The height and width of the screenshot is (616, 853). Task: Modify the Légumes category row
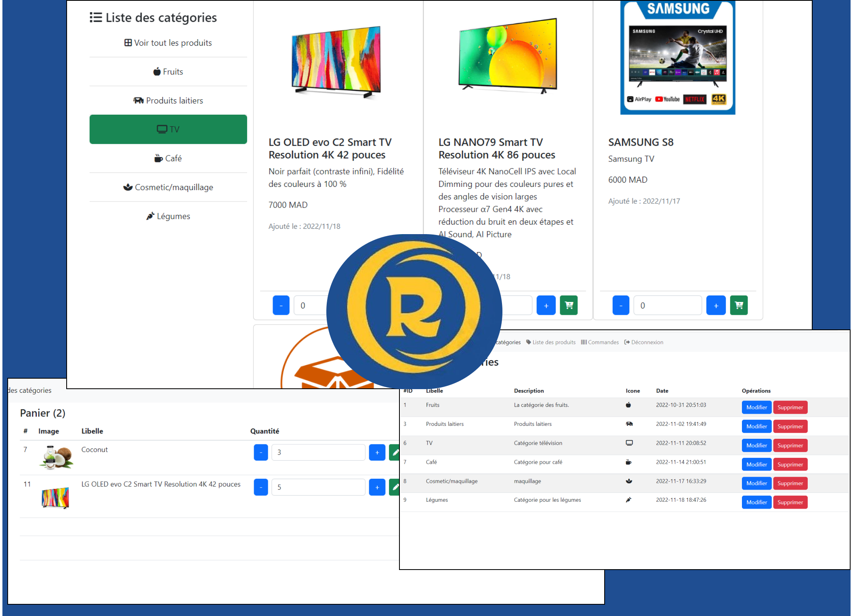point(756,502)
